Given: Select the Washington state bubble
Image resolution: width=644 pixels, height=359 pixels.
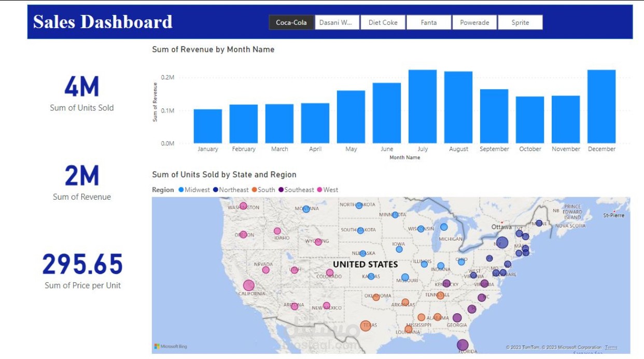Looking at the screenshot, I should [x=243, y=206].
